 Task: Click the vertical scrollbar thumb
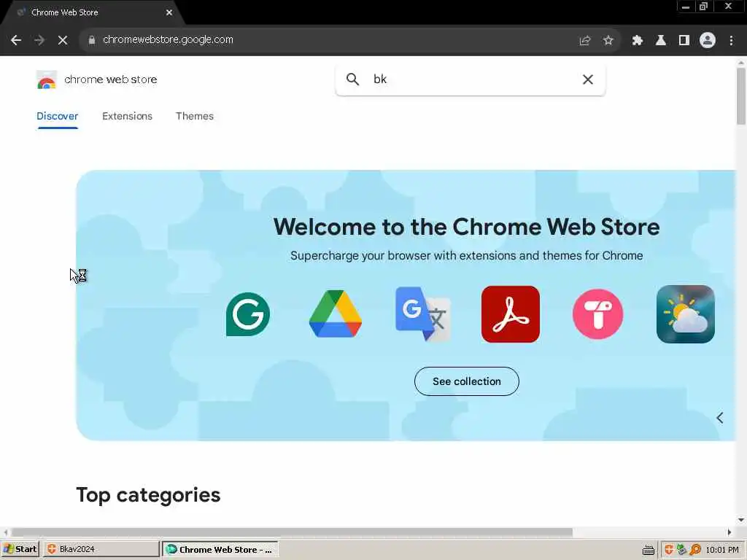pyautogui.click(x=741, y=96)
